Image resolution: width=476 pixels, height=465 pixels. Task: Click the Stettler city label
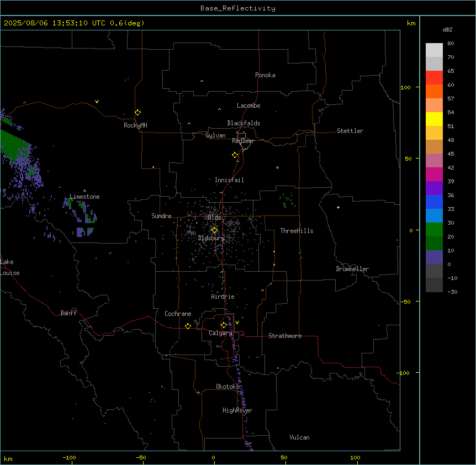point(350,131)
